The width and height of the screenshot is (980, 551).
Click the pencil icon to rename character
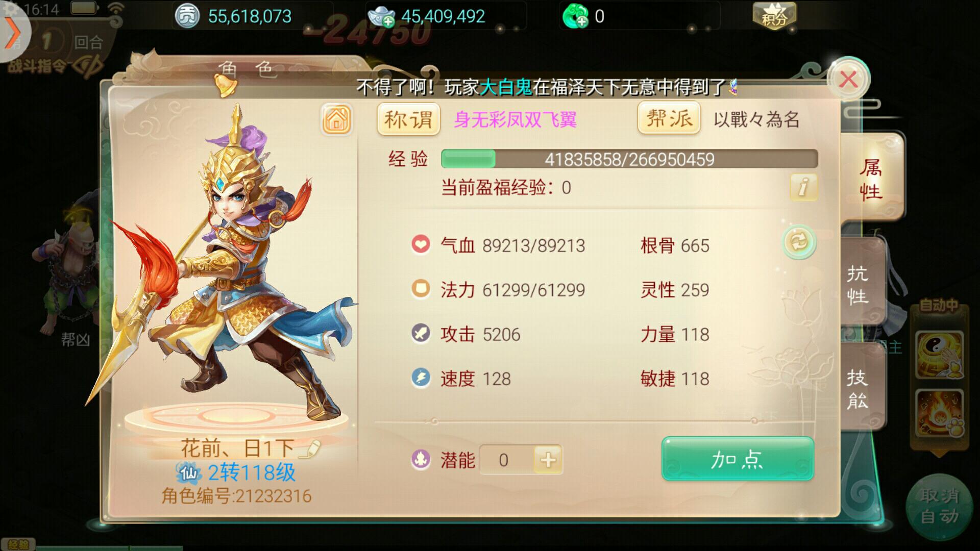point(310,448)
